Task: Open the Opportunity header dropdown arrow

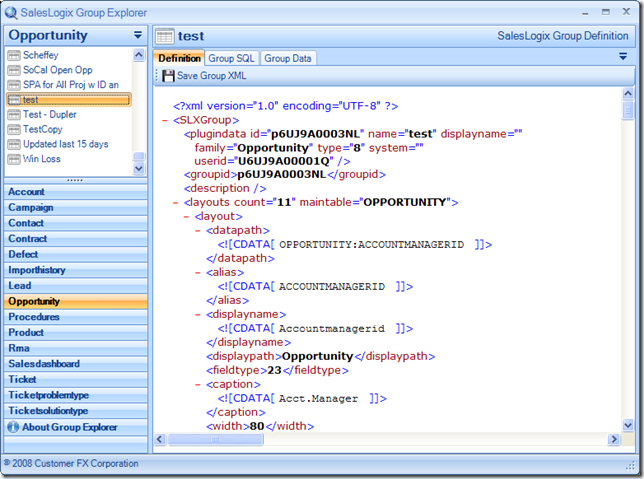Action: 138,35
